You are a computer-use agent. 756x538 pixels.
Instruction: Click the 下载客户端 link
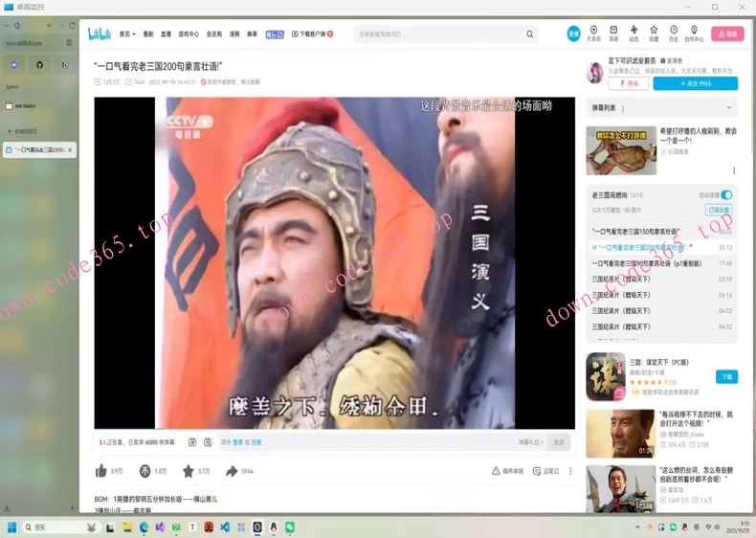(312, 34)
